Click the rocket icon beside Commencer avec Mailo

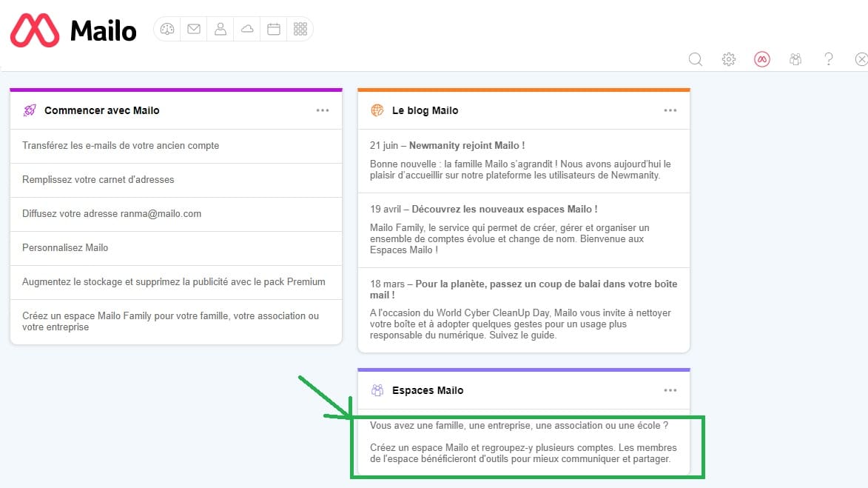tap(30, 110)
